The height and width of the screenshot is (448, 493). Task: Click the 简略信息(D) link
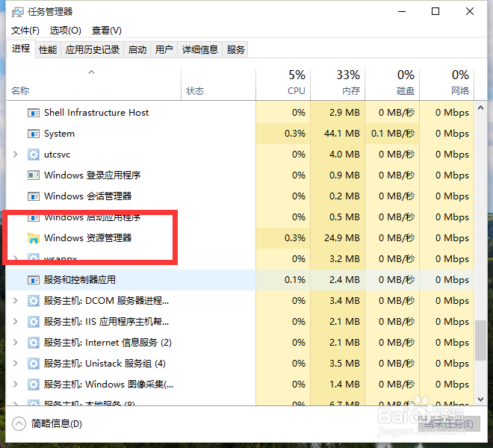(x=57, y=424)
